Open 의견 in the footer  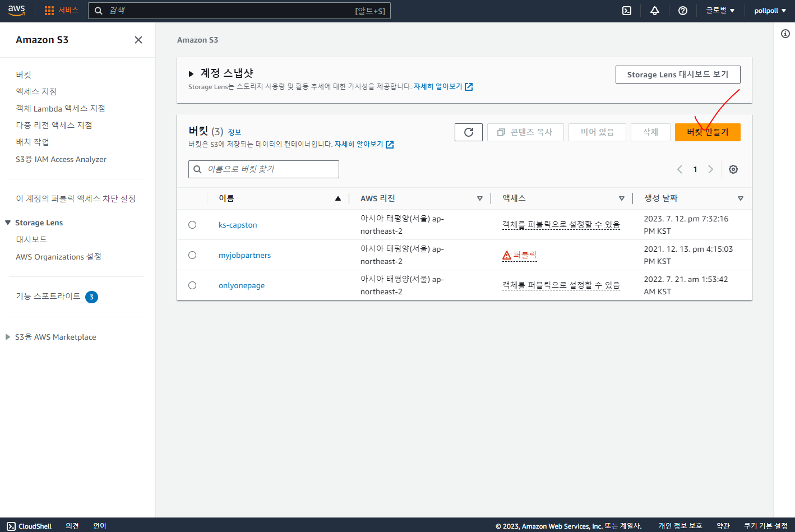coord(72,526)
